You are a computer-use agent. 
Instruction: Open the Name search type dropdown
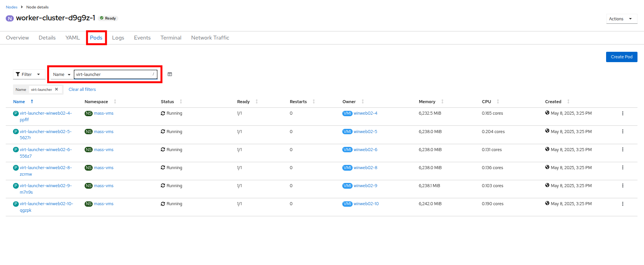point(62,74)
